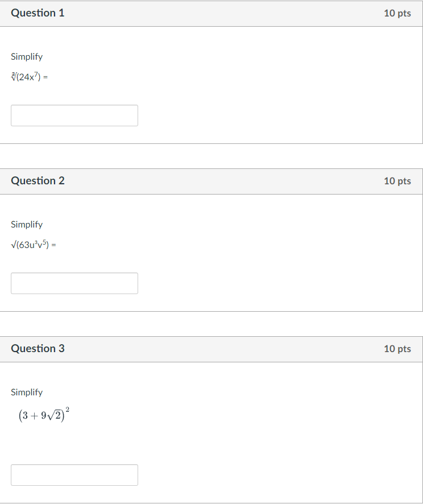
Task: Click the "Question 1" heading
Action: click(38, 13)
